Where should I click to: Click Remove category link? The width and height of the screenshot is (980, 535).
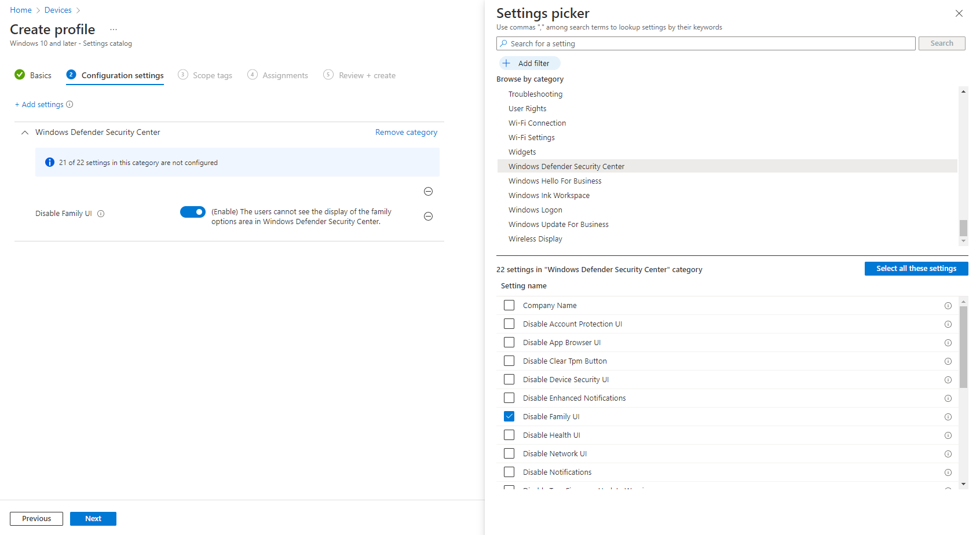(x=406, y=132)
